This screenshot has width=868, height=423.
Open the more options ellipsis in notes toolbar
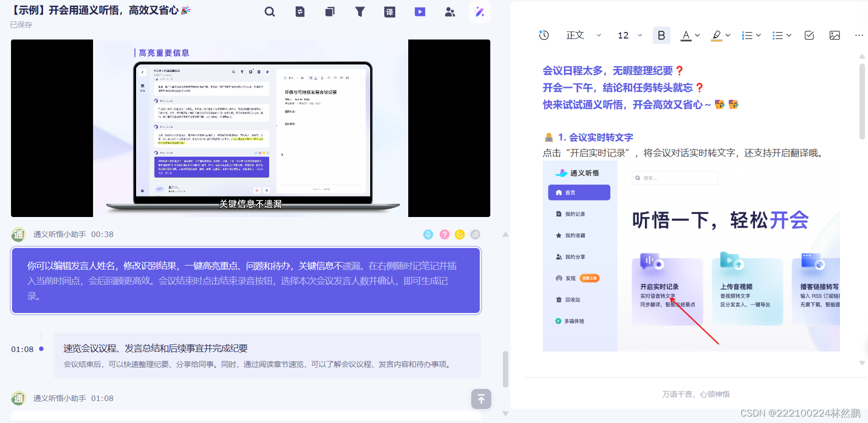pyautogui.click(x=859, y=35)
